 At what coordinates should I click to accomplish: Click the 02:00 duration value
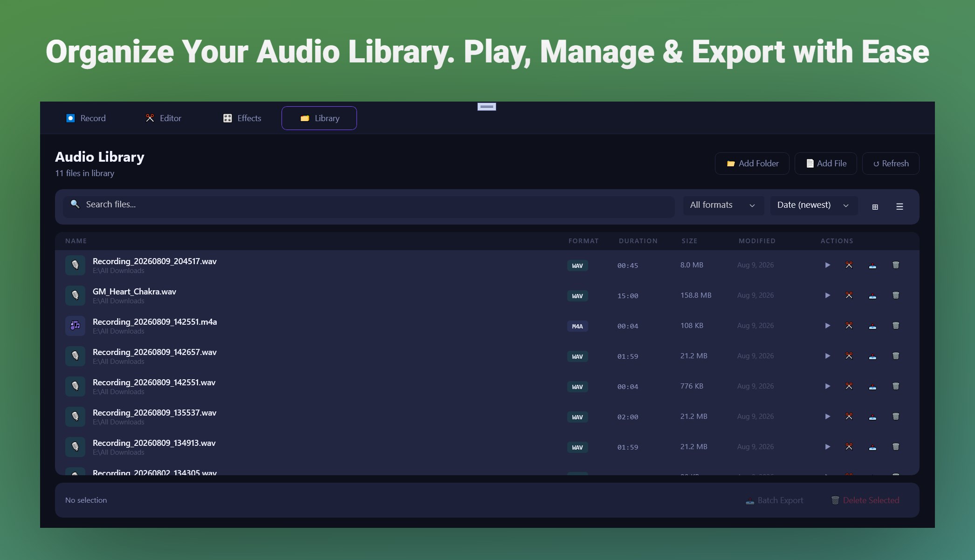pyautogui.click(x=628, y=417)
